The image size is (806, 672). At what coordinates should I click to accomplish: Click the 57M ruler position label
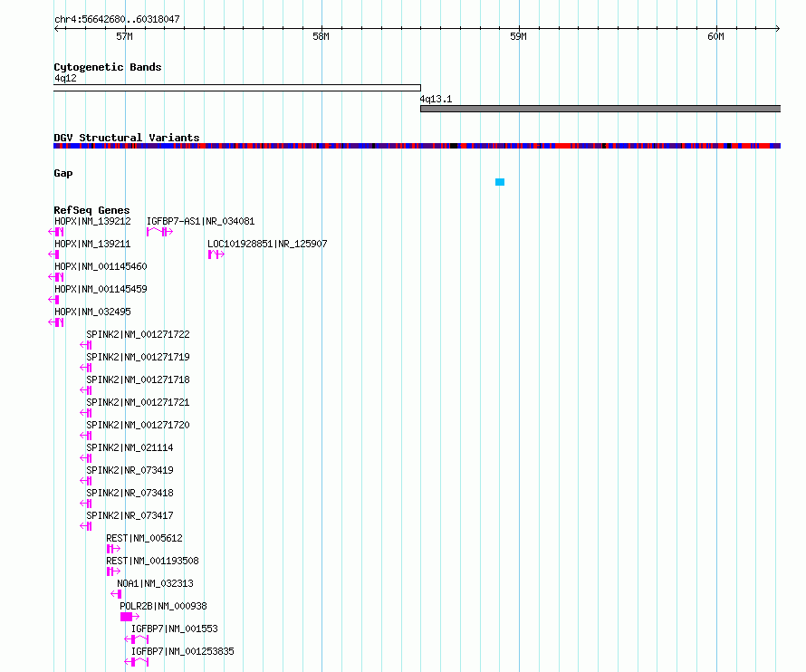(x=124, y=36)
